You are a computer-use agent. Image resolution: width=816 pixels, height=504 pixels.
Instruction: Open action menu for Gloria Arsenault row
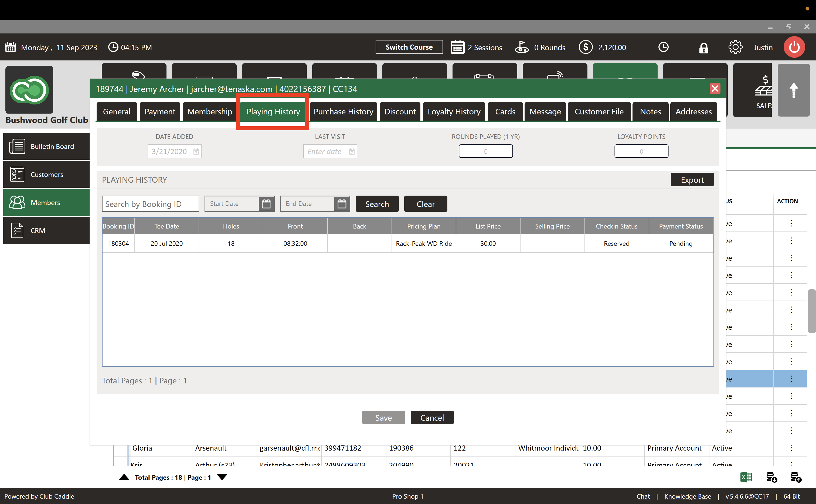pyautogui.click(x=791, y=448)
